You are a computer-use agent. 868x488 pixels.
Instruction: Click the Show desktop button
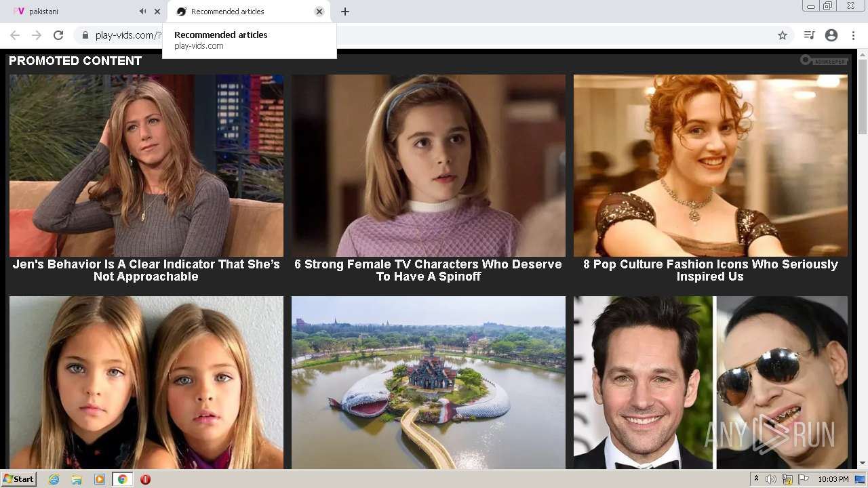click(x=861, y=479)
